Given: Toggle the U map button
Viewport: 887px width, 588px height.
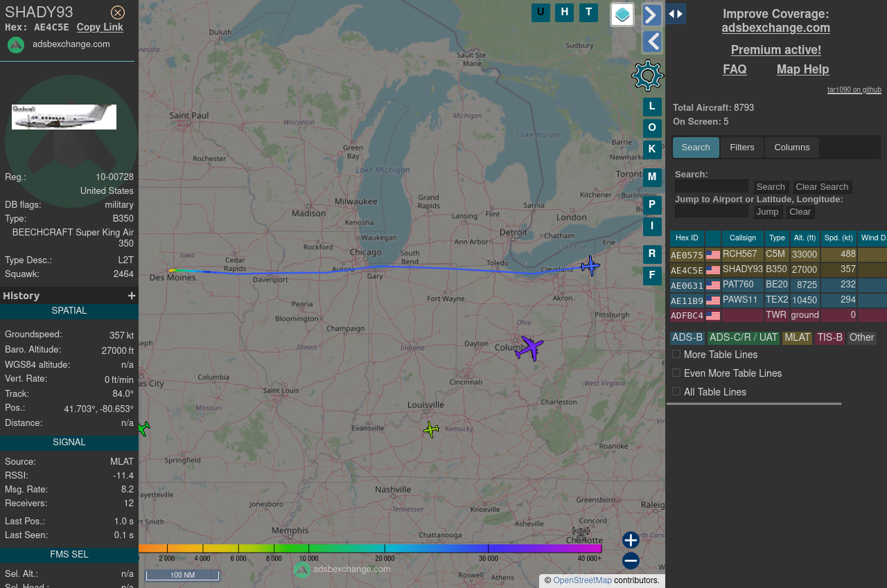Looking at the screenshot, I should [541, 12].
